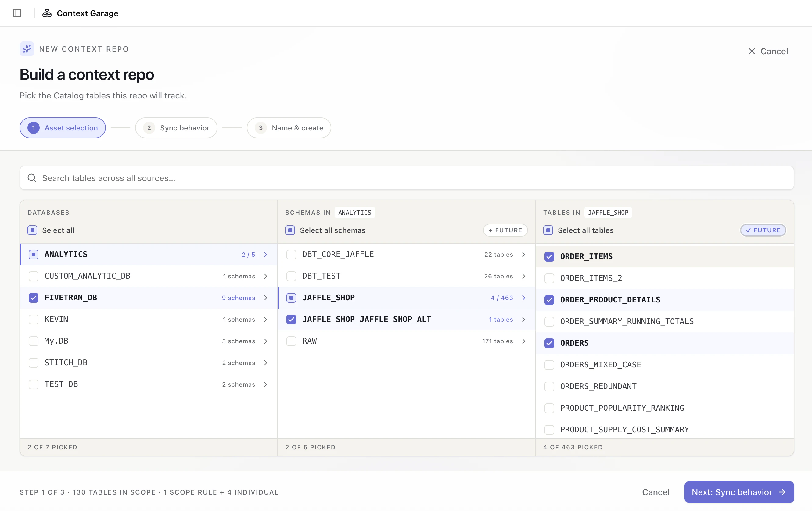Expand KEVIN schemas chevron
Screen dimensions: 812x511
click(x=266, y=319)
